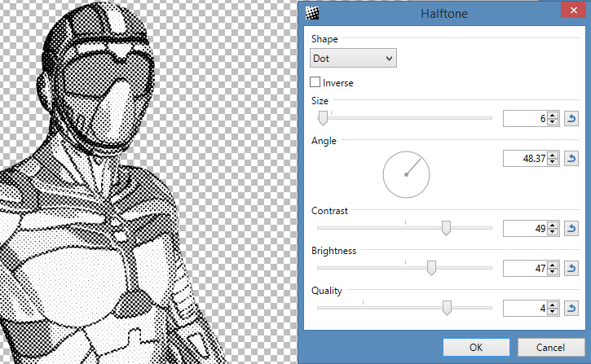Viewport: 591px width, 364px height.
Task: Reset the Brightness value with arrow icon
Action: click(572, 268)
